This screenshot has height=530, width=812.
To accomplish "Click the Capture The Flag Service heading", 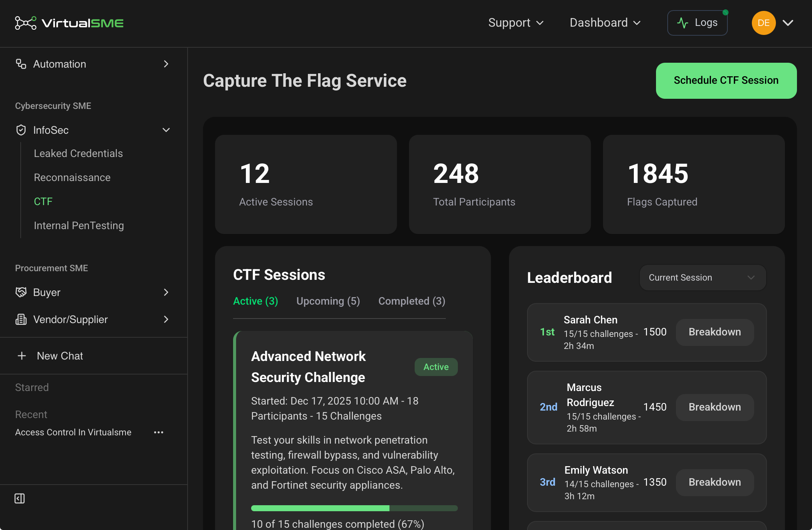I will [305, 81].
